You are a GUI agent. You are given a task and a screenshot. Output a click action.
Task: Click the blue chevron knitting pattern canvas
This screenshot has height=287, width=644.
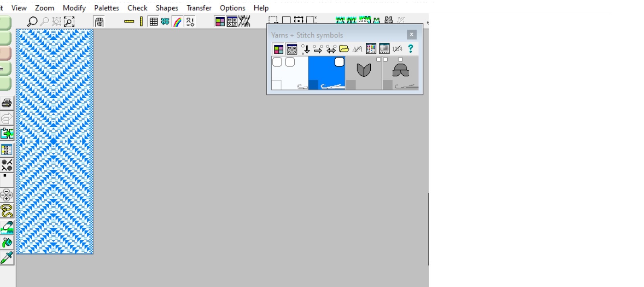[x=55, y=141]
